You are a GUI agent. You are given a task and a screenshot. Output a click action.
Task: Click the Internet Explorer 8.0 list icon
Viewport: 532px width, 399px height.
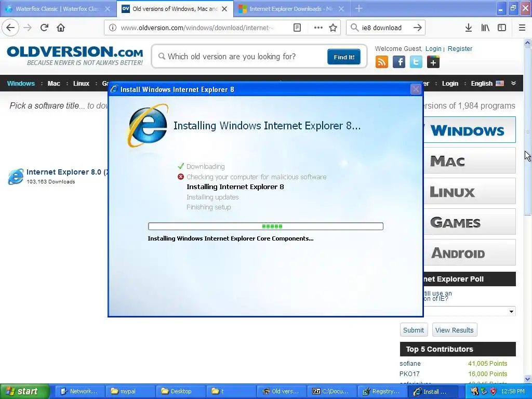(16, 177)
